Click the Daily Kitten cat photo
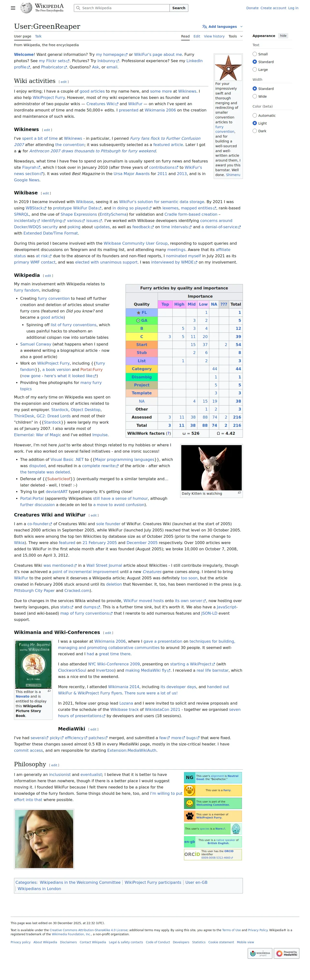The width and height of the screenshot is (310, 980). coord(211,468)
